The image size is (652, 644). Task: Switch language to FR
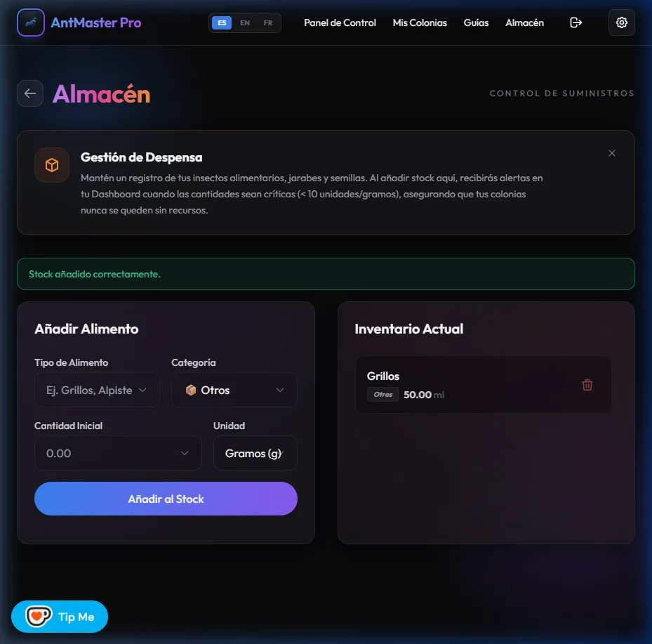[268, 23]
